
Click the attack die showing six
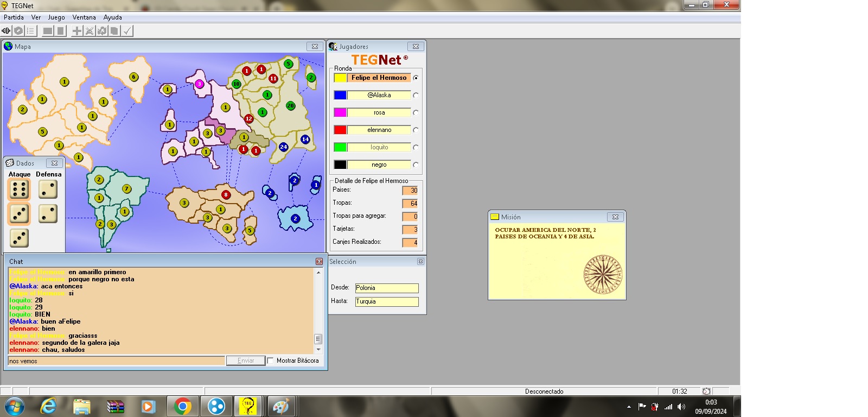click(19, 189)
